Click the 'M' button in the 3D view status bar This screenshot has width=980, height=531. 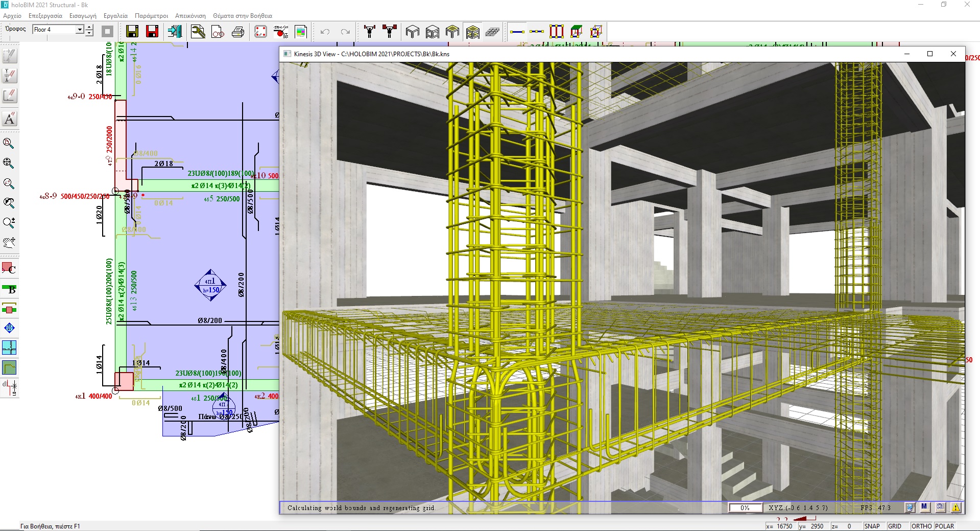[924, 507]
